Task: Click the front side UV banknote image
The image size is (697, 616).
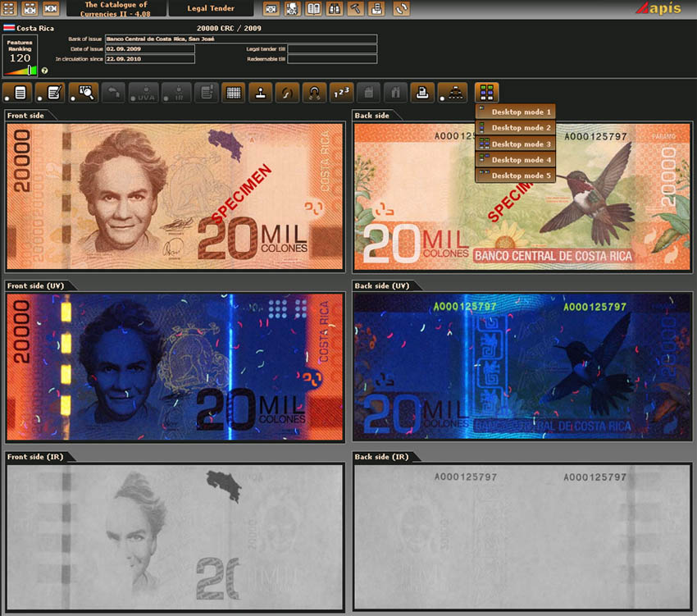Action: tap(175, 367)
